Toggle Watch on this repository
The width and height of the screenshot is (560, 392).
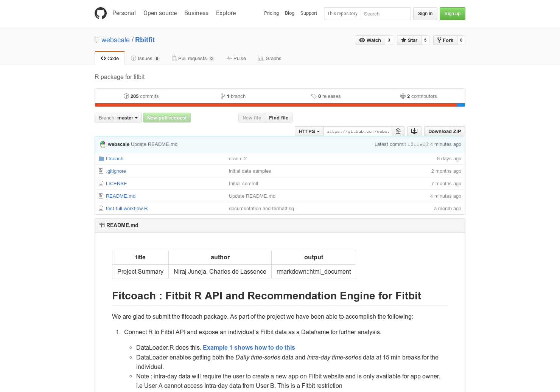(x=369, y=40)
